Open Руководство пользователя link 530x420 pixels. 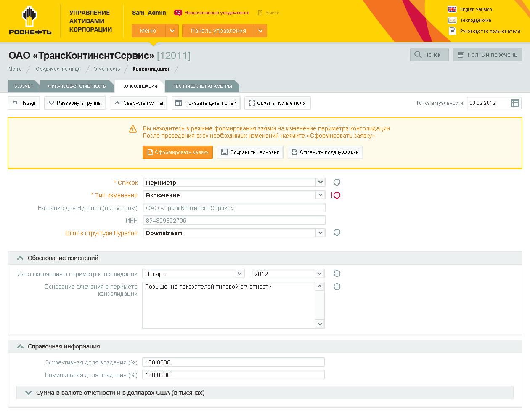490,31
